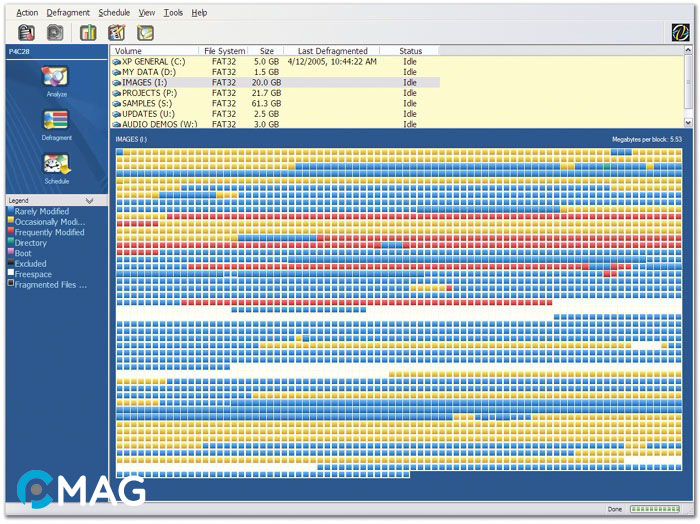Click the 4/12/2005, 10:44:22 AM date cell
Screen dimensions: 700x524
pyautogui.click(x=332, y=62)
